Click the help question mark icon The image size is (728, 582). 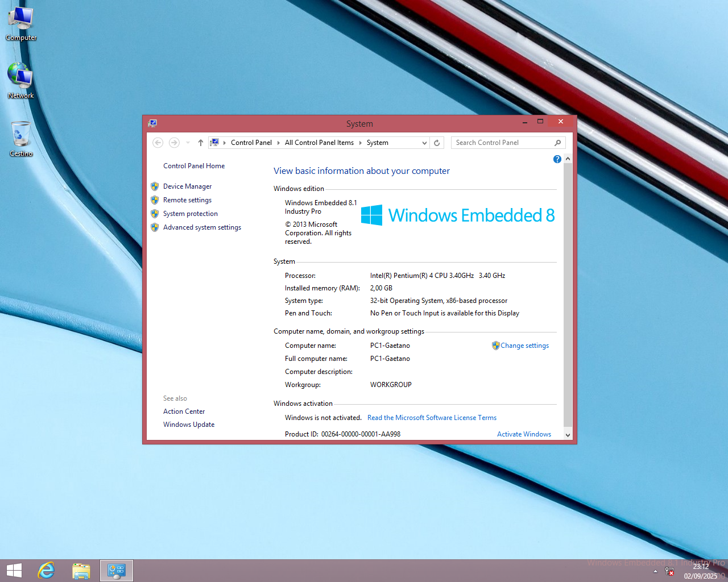tap(557, 159)
